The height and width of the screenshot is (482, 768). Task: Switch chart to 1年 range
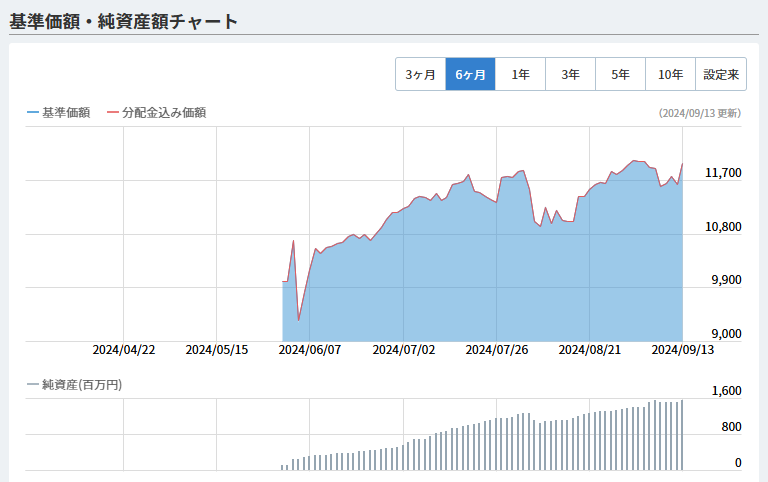pos(521,74)
